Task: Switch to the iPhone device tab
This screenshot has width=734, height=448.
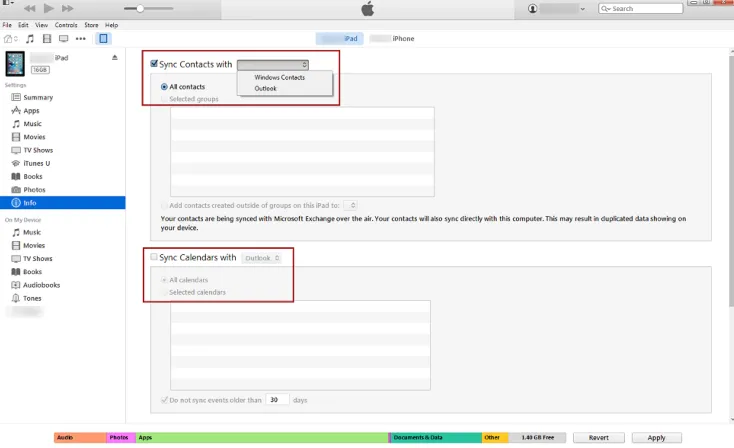Action: click(392, 38)
